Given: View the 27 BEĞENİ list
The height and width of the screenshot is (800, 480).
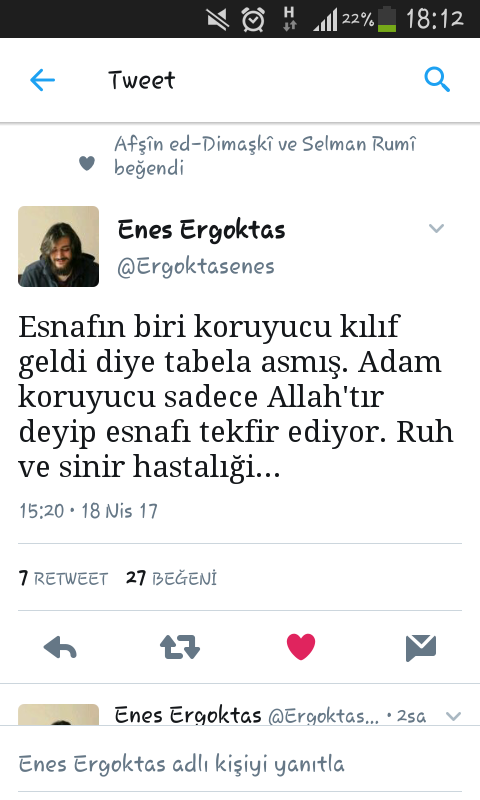Looking at the screenshot, I should click(171, 578).
